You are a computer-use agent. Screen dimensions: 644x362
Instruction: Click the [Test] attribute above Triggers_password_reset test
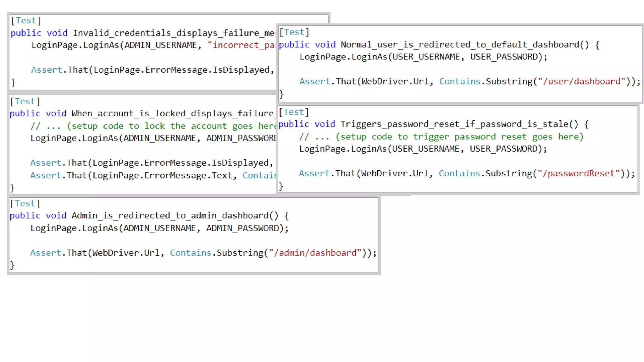294,112
